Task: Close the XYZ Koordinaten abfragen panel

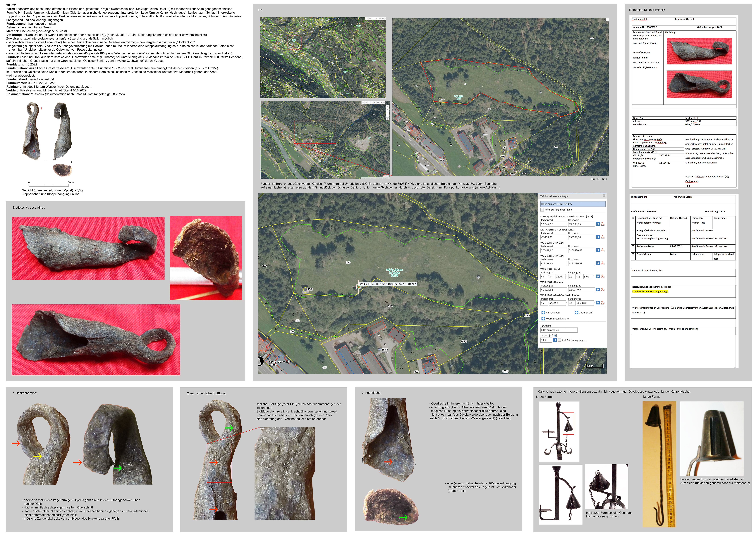Action: pyautogui.click(x=604, y=196)
